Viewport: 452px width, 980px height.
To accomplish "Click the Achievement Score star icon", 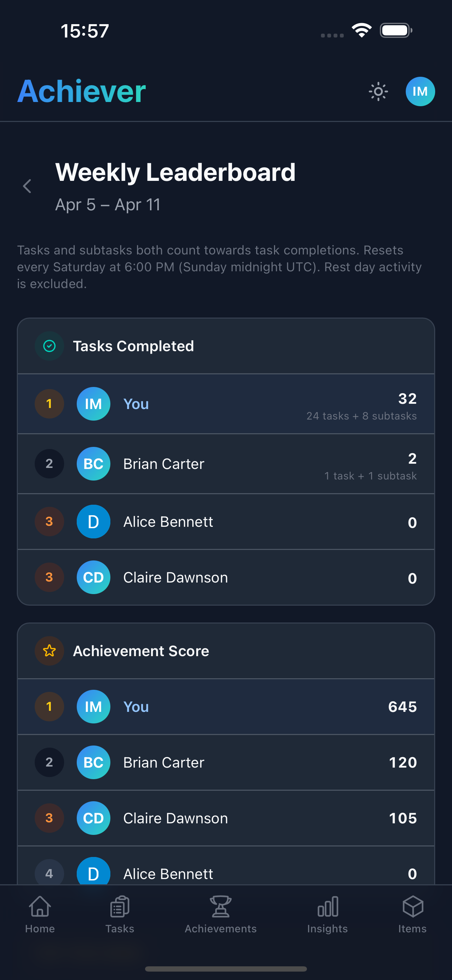I will 49,651.
